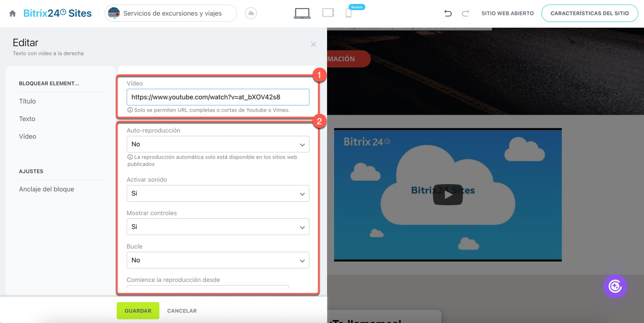The width and height of the screenshot is (644, 323).
Task: Open the Activar sonido dropdown
Action: [217, 193]
